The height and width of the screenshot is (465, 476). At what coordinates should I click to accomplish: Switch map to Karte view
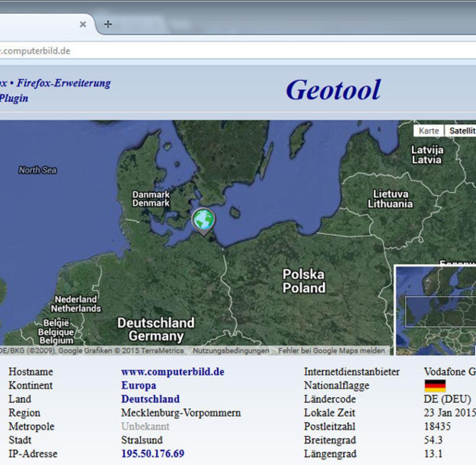click(429, 131)
